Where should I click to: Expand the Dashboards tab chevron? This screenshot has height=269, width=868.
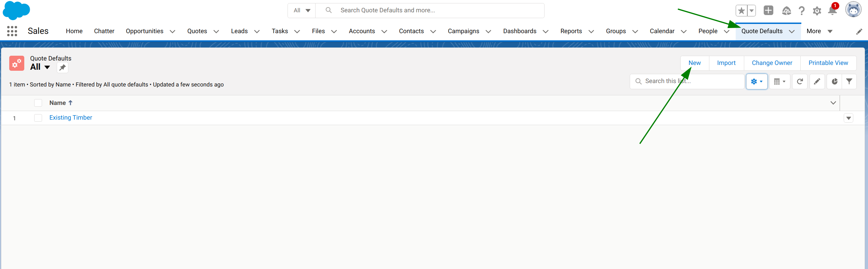(546, 31)
